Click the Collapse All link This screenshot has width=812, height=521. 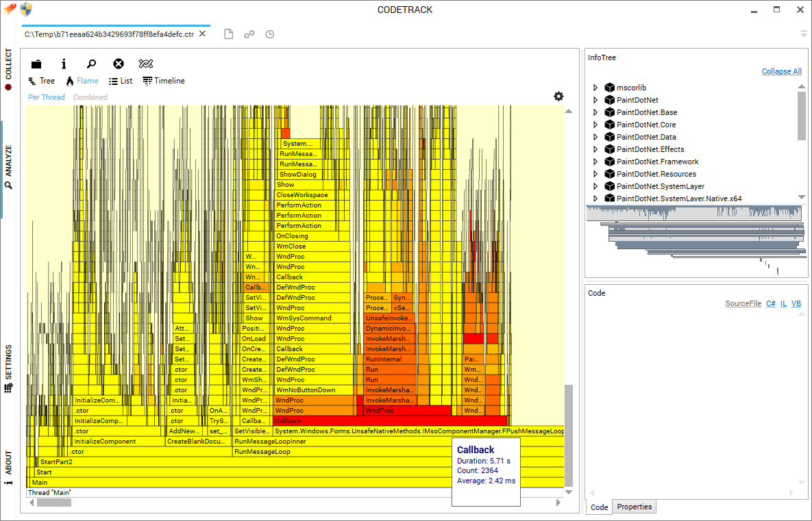pos(781,71)
